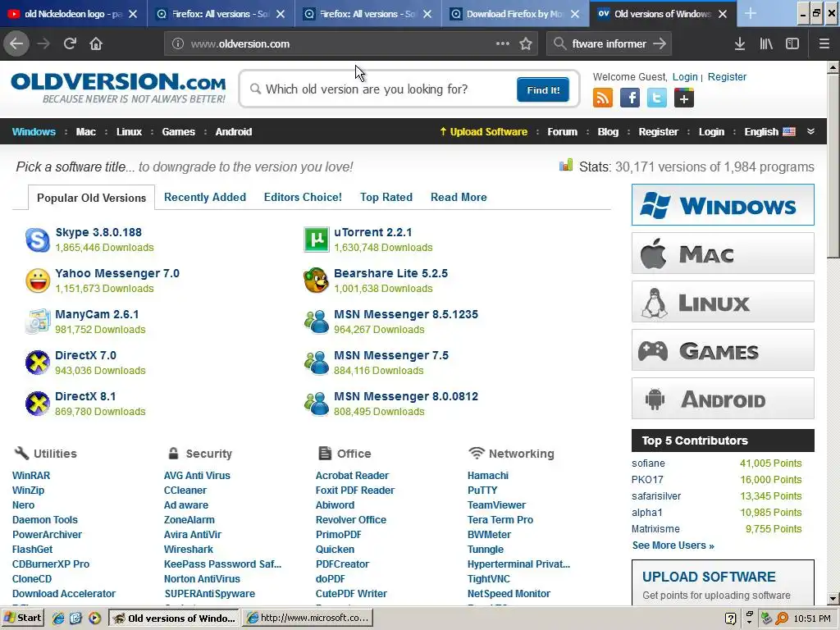This screenshot has width=840, height=630.
Task: Click the uTorrent green icon
Action: [316, 240]
